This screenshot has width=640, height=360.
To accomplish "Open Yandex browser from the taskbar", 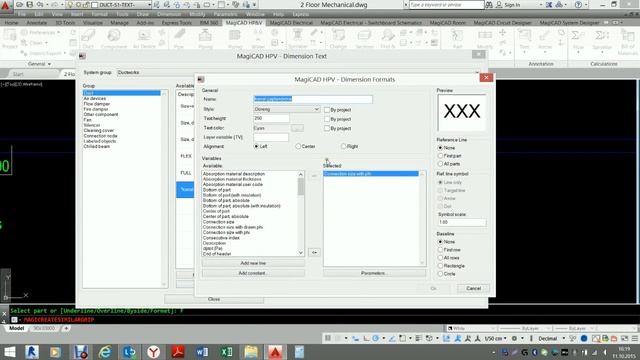I will click(x=153, y=352).
